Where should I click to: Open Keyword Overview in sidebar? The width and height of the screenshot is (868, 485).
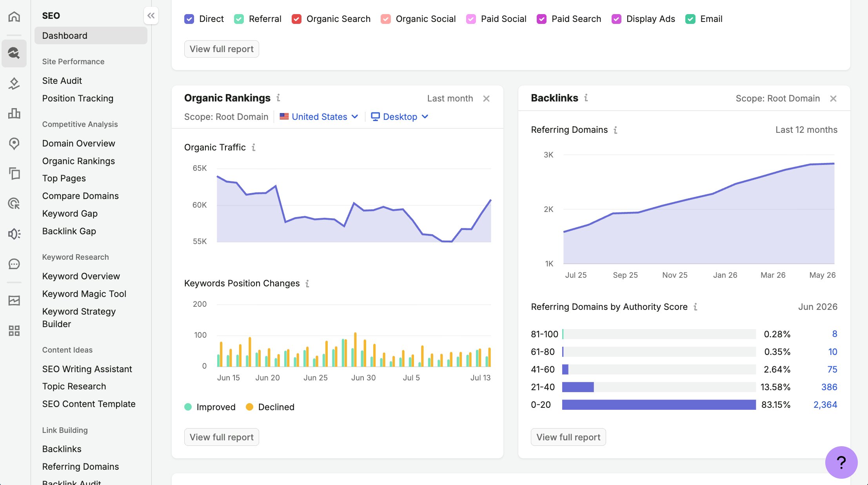[x=81, y=276]
